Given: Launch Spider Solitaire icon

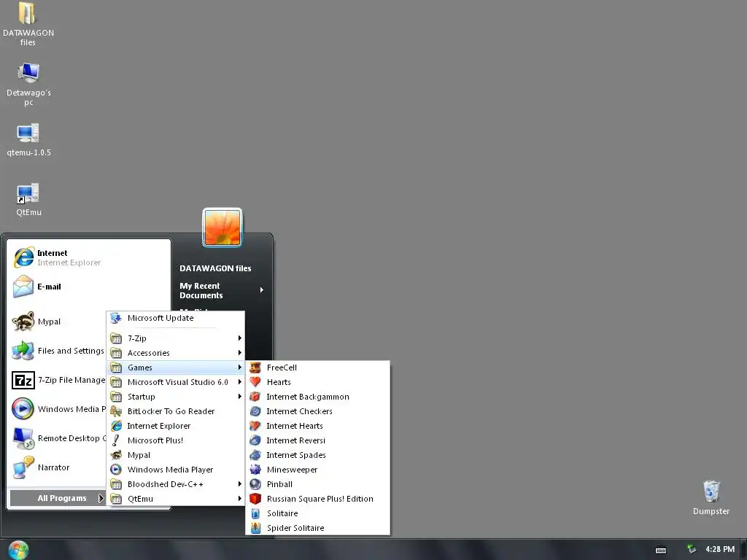Looking at the screenshot, I should pyautogui.click(x=255, y=528).
